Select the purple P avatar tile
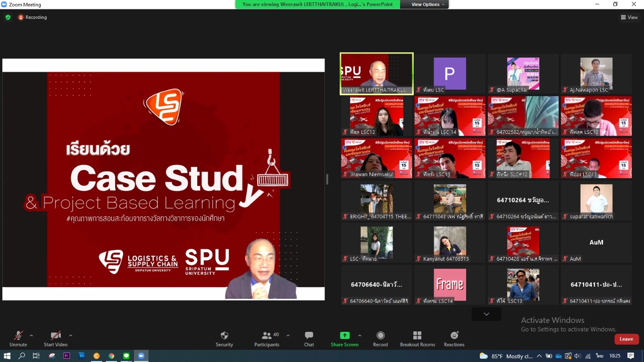This screenshot has width=644, height=362. [450, 74]
